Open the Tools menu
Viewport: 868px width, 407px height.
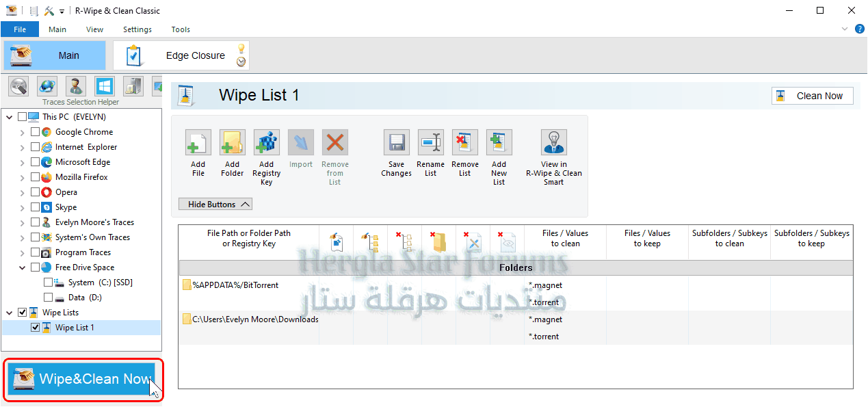pos(181,29)
